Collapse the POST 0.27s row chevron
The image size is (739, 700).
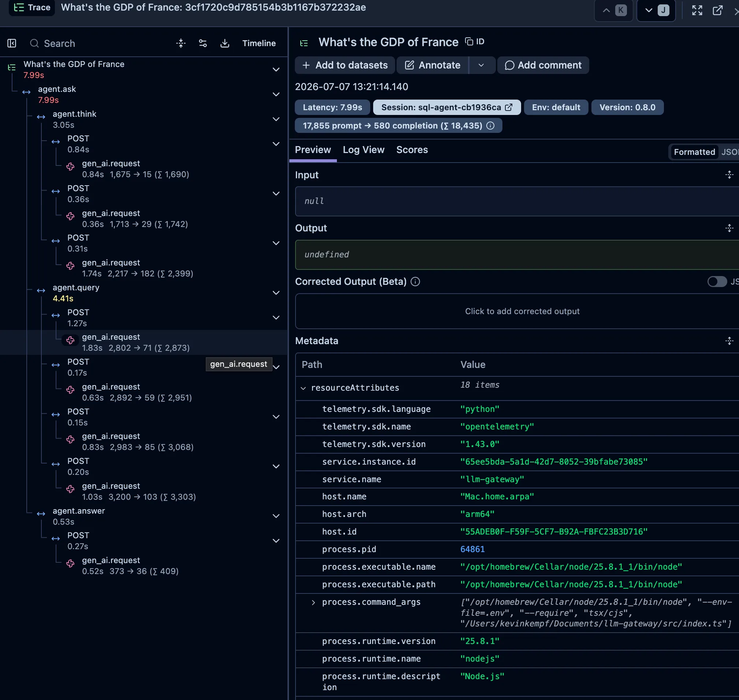[x=276, y=541]
